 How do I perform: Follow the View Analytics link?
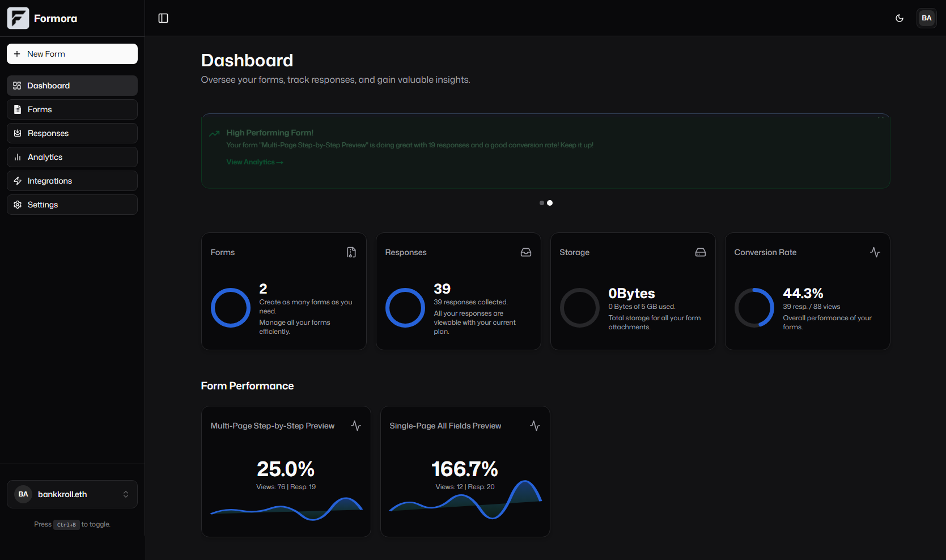(x=254, y=162)
